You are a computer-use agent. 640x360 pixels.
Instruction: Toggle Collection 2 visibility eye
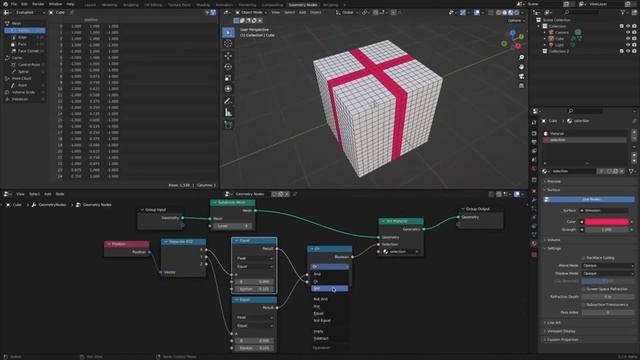pyautogui.click(x=628, y=51)
